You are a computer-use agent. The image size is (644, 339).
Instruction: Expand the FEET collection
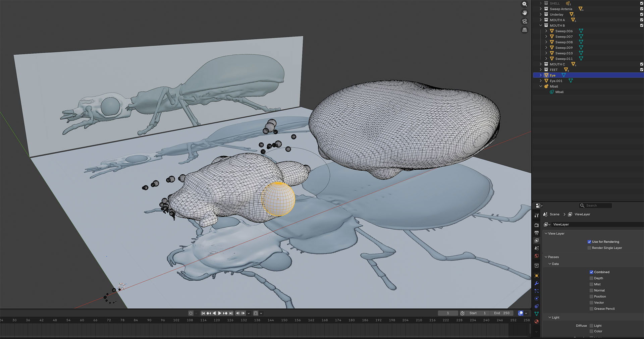point(541,70)
